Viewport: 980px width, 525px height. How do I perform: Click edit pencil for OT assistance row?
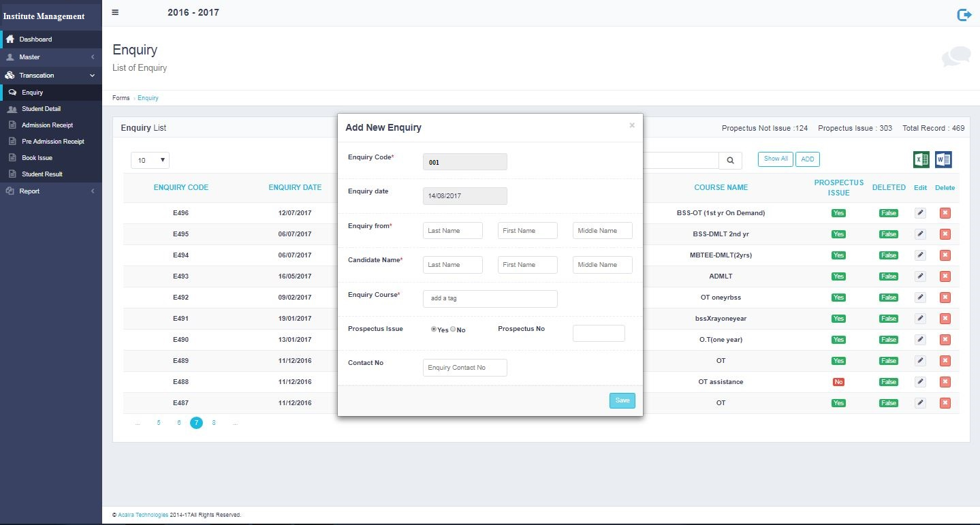[x=920, y=382]
